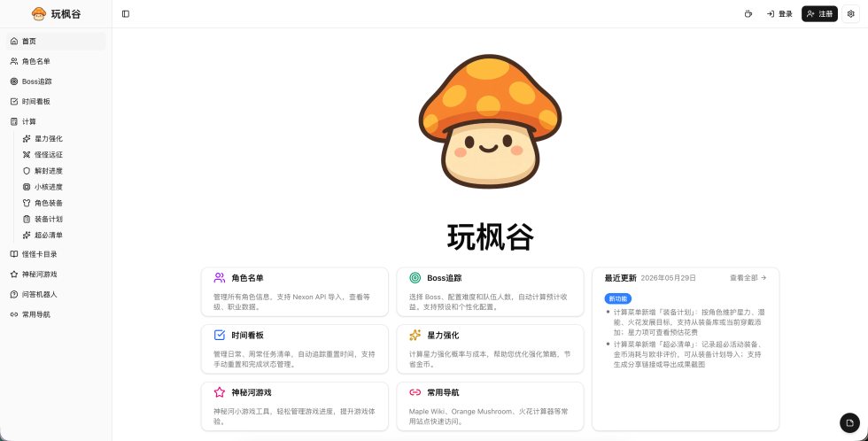Click the calculator icon beside 计算
Image resolution: width=868 pixels, height=441 pixels.
point(14,121)
